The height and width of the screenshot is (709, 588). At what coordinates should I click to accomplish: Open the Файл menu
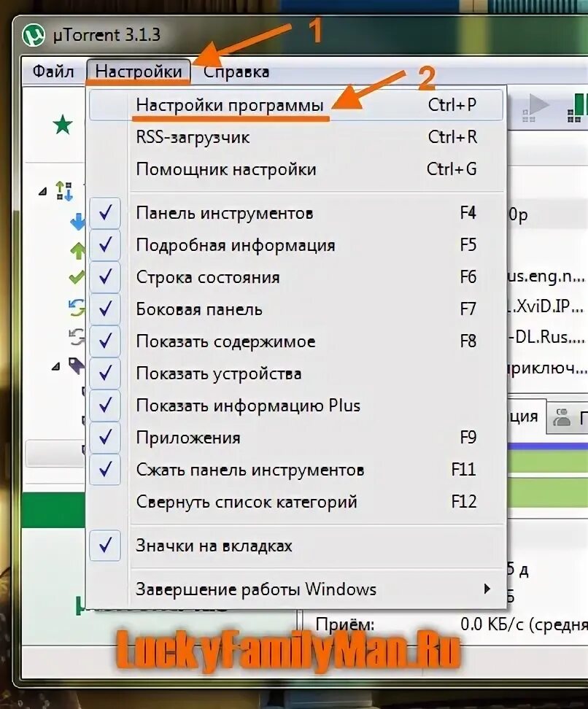53,71
